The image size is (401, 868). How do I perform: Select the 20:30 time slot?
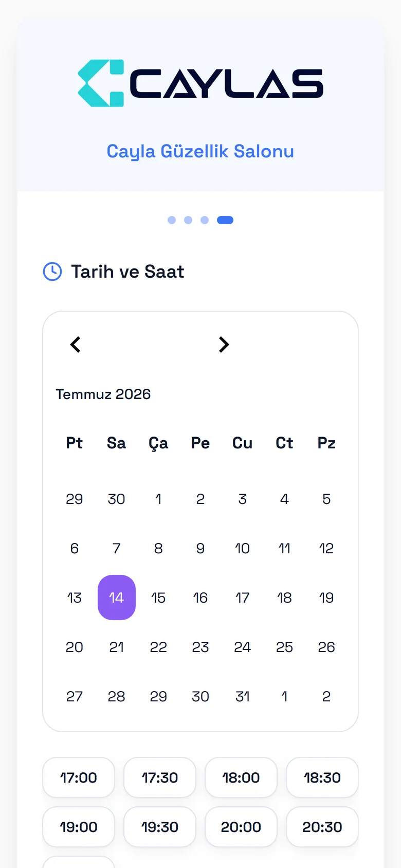coord(322,827)
